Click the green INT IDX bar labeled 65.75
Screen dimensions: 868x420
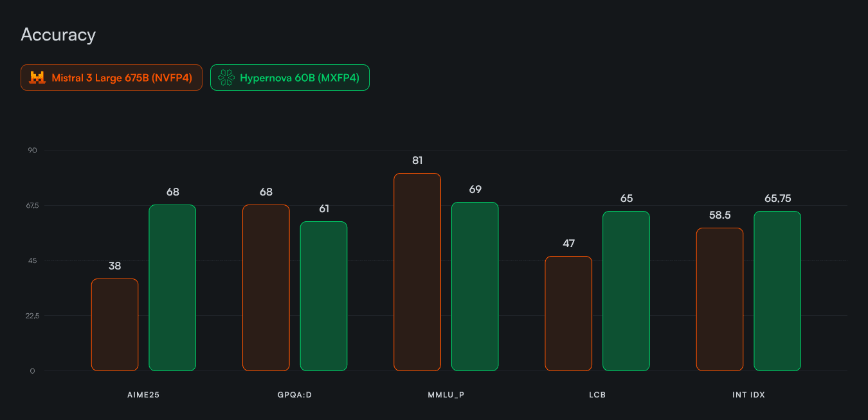pos(777,291)
